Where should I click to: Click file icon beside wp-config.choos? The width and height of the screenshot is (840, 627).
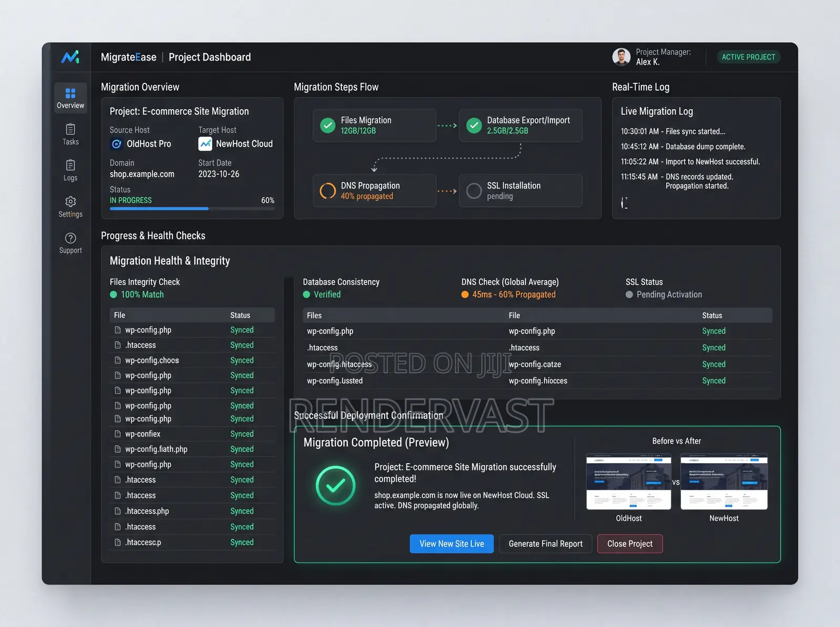118,360
